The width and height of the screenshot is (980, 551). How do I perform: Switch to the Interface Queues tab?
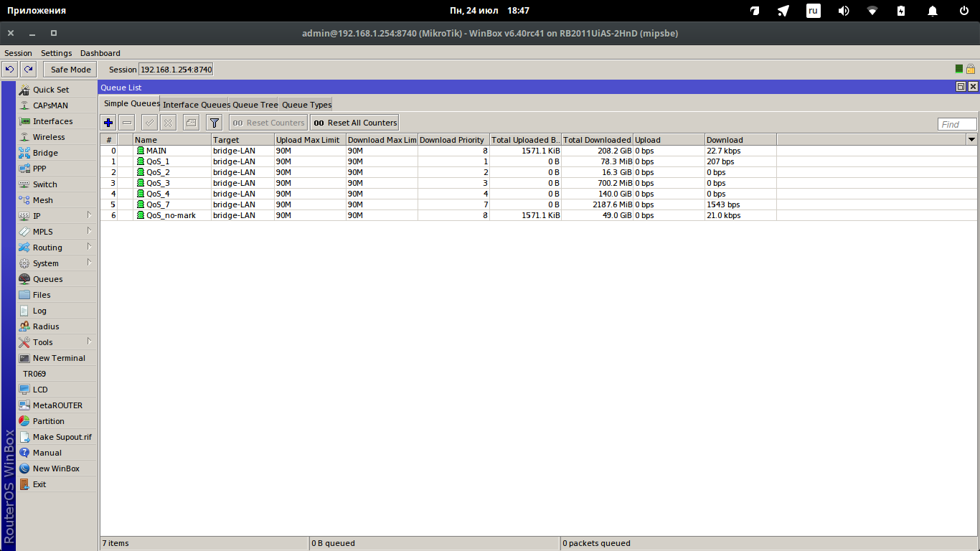pos(195,105)
